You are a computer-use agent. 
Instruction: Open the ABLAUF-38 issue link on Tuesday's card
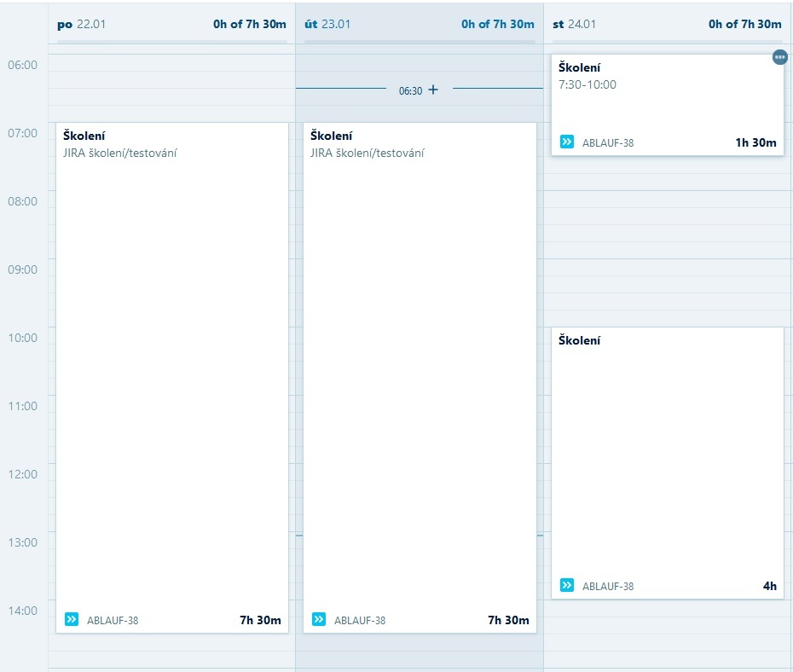[x=360, y=621]
